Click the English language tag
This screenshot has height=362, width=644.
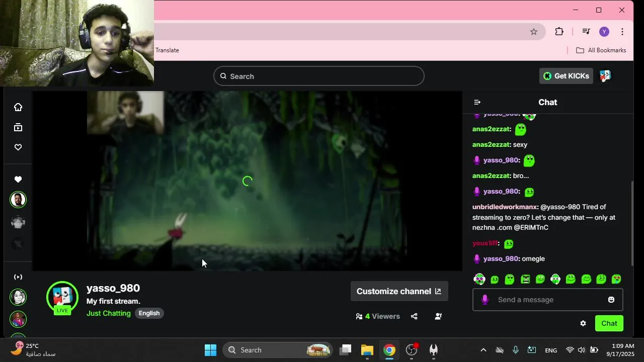point(149,313)
